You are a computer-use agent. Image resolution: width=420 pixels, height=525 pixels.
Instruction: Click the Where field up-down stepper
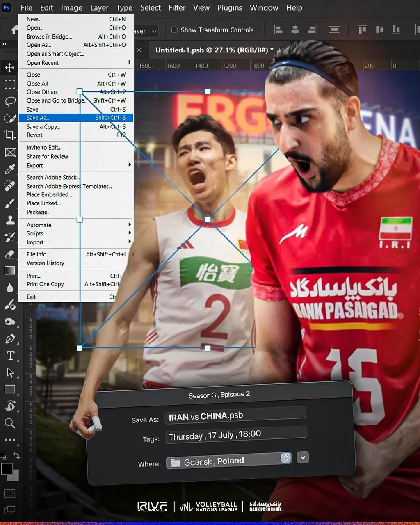tap(286, 458)
